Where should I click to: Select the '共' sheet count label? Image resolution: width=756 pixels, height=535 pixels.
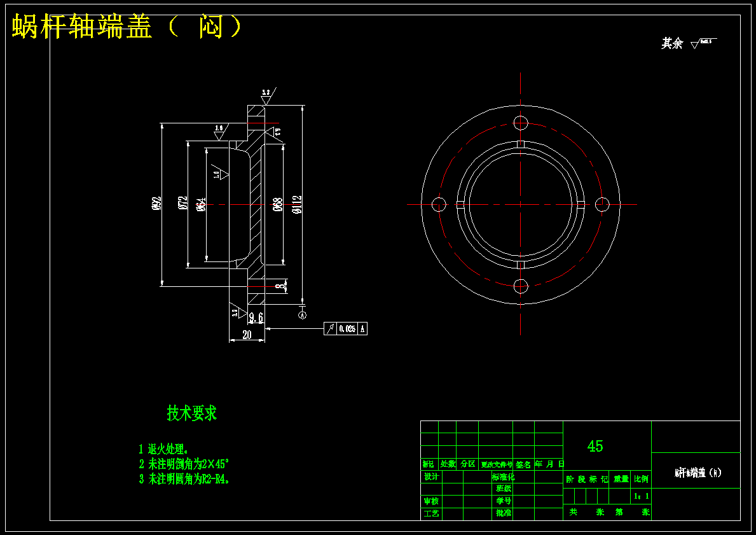573,512
